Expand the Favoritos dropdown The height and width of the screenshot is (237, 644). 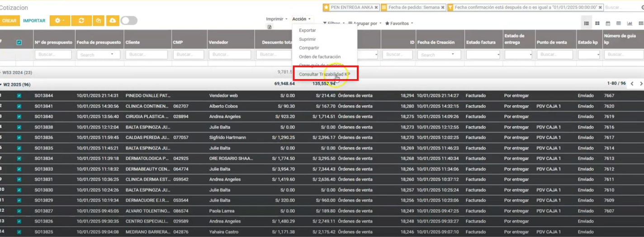click(399, 24)
